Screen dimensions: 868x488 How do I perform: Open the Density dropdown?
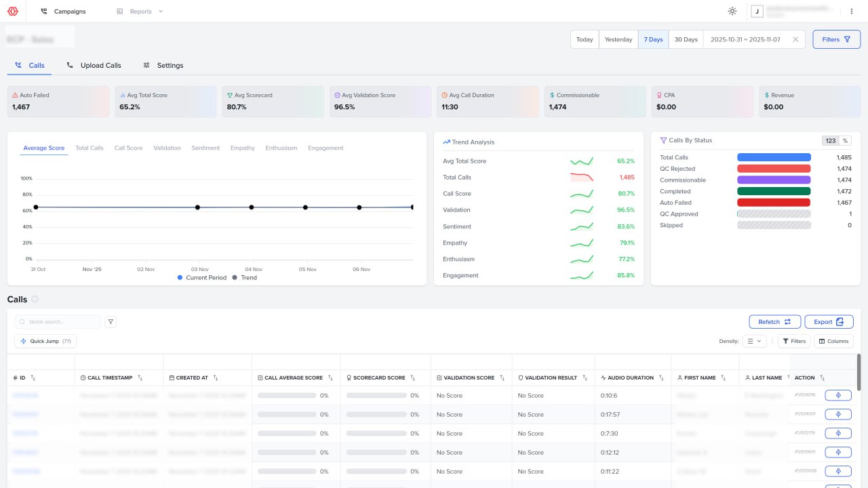(754, 341)
